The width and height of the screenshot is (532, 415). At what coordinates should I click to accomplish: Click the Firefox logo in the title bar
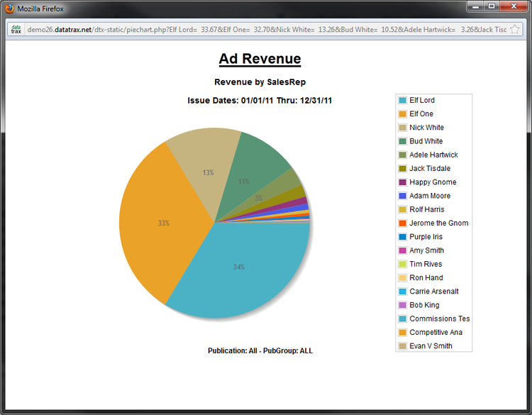click(x=9, y=9)
